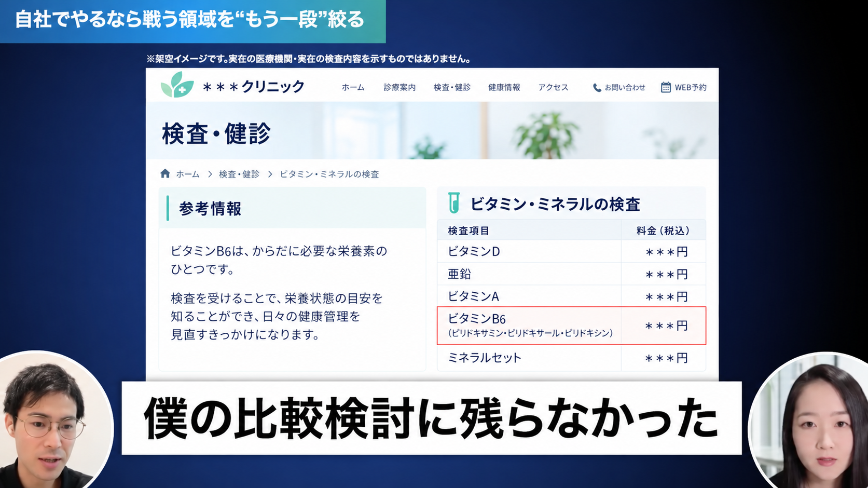Viewport: 868px width, 488px height.
Task: Go to ホーム via breadcrumb link
Action: click(x=188, y=174)
